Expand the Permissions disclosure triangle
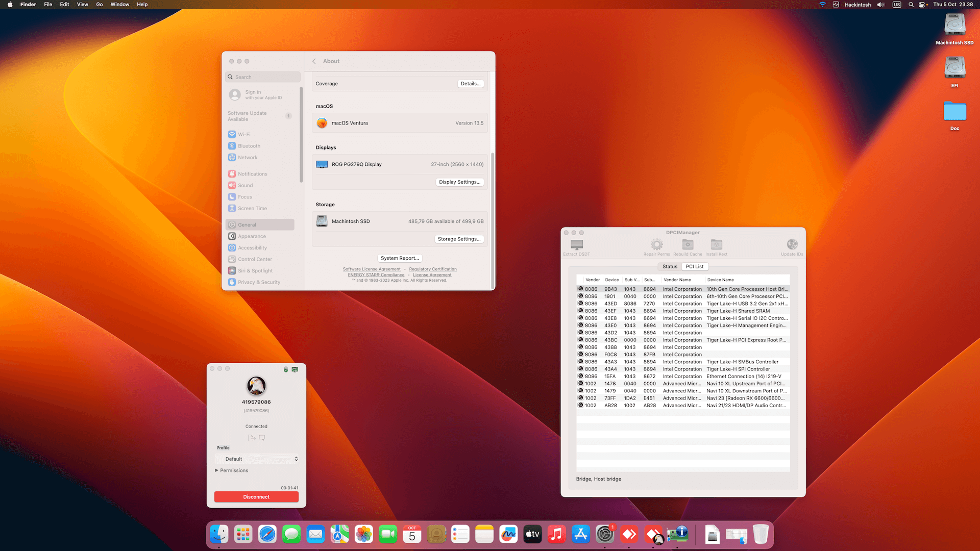This screenshot has height=551, width=980. [216, 470]
